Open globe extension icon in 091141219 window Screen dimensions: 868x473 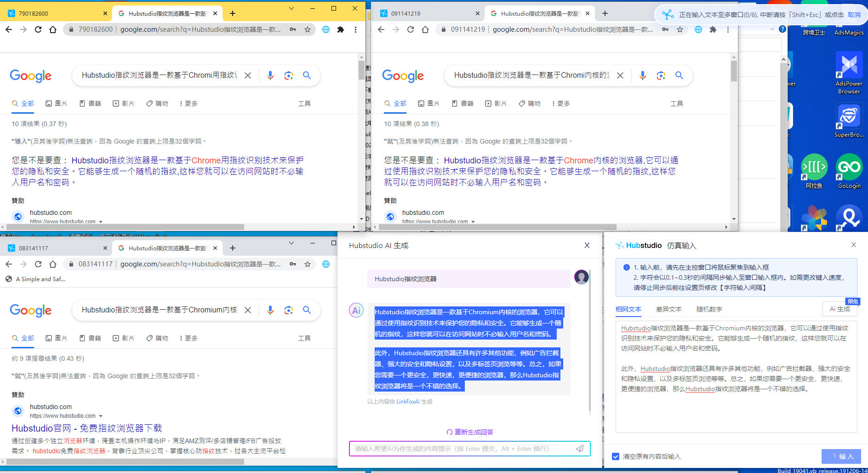click(x=698, y=29)
